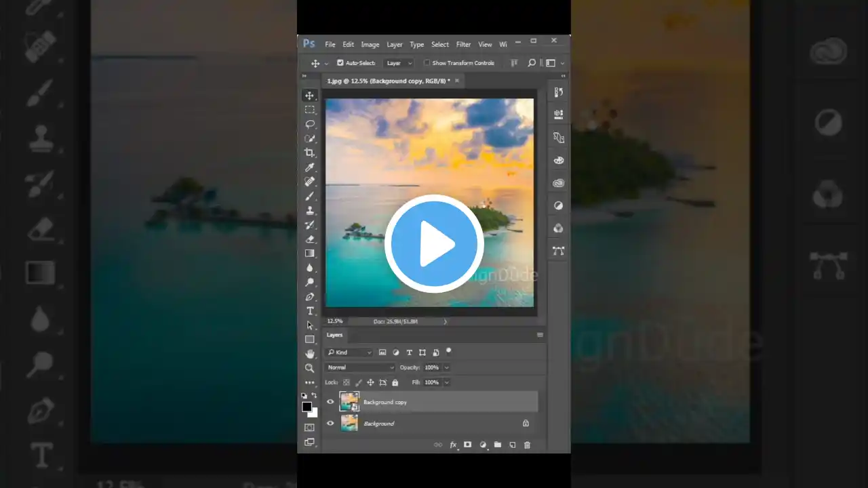Image resolution: width=868 pixels, height=488 pixels.
Task: Delete the selected layer with trash icon
Action: (527, 445)
